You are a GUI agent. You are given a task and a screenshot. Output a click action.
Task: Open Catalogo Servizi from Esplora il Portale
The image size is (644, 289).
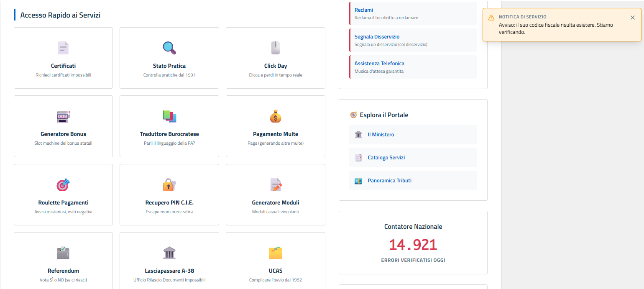tap(386, 158)
